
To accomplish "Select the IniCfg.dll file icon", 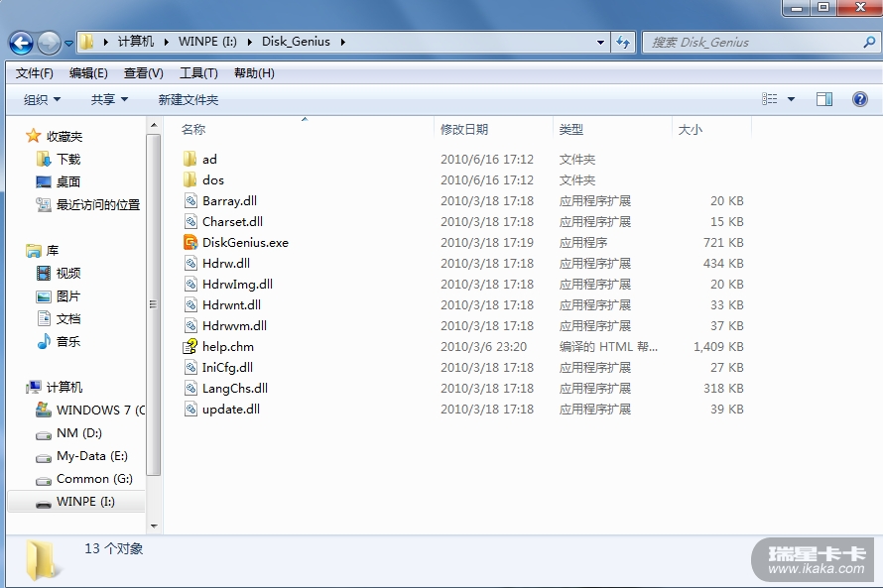I will (x=190, y=368).
